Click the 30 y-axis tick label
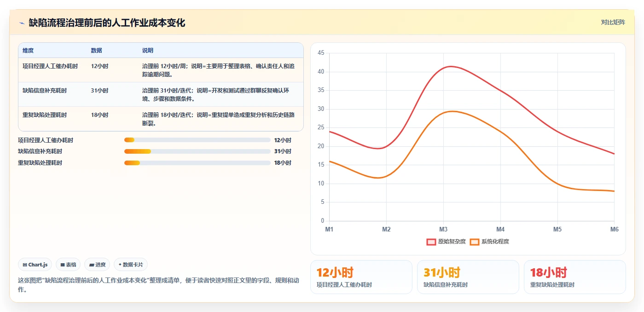 321,109
